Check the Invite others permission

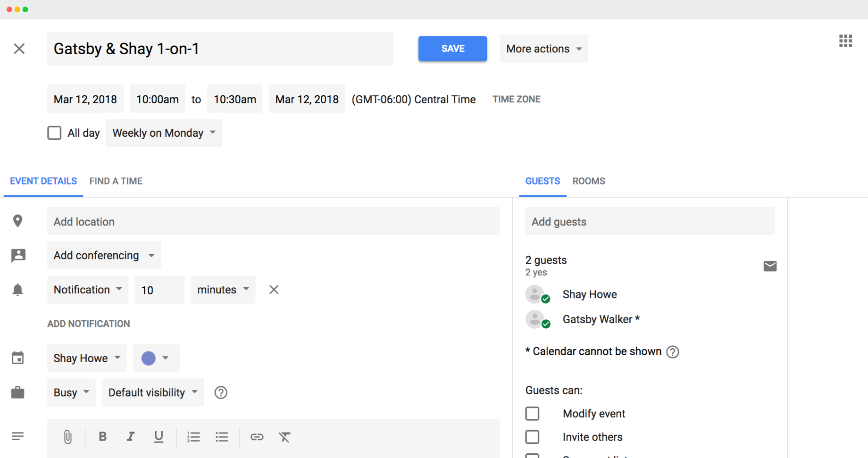(x=532, y=437)
